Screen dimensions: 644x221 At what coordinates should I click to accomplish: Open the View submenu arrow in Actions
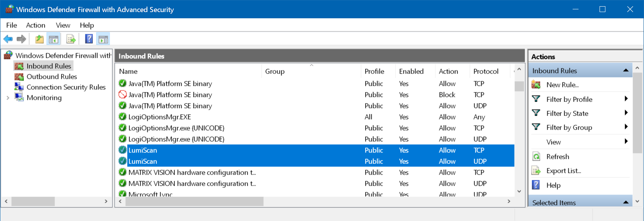click(626, 141)
